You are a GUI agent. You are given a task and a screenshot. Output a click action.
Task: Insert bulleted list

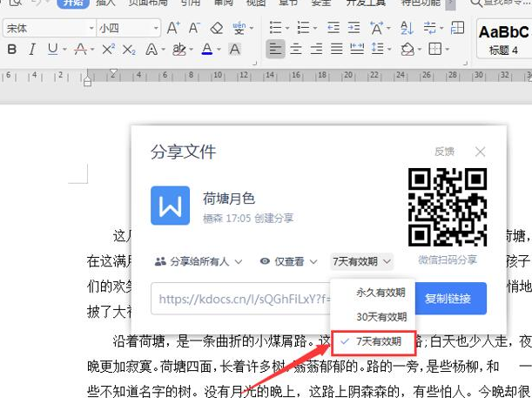click(x=275, y=28)
